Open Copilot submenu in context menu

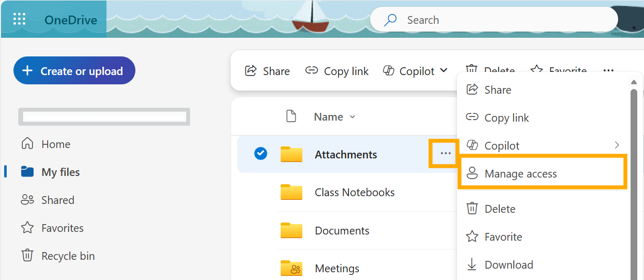[543, 146]
